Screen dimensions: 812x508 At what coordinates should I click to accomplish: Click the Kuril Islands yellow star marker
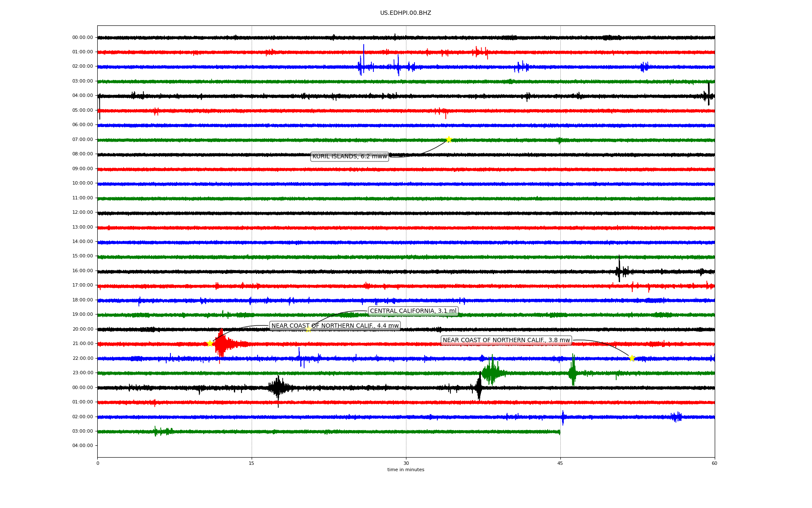coord(449,139)
